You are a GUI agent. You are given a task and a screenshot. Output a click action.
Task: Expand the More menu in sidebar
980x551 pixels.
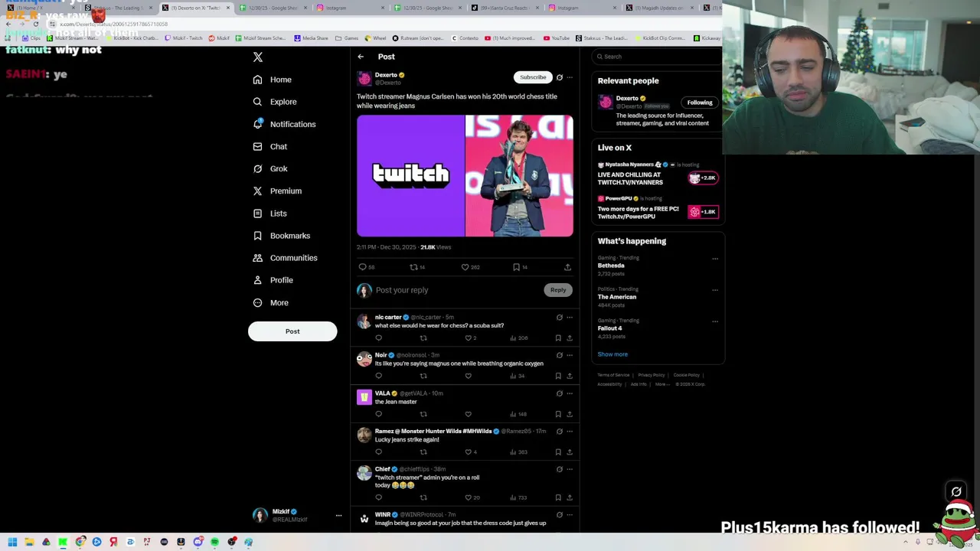[x=269, y=302]
